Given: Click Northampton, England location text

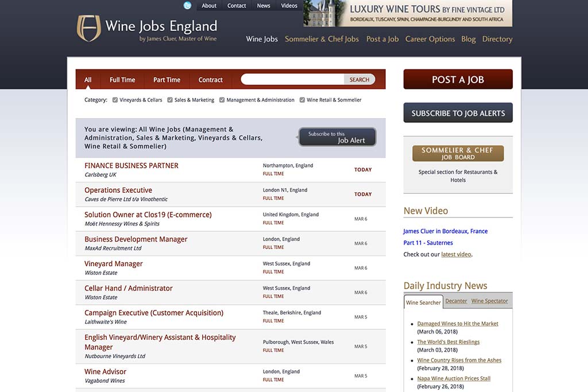Looking at the screenshot, I should point(288,166).
